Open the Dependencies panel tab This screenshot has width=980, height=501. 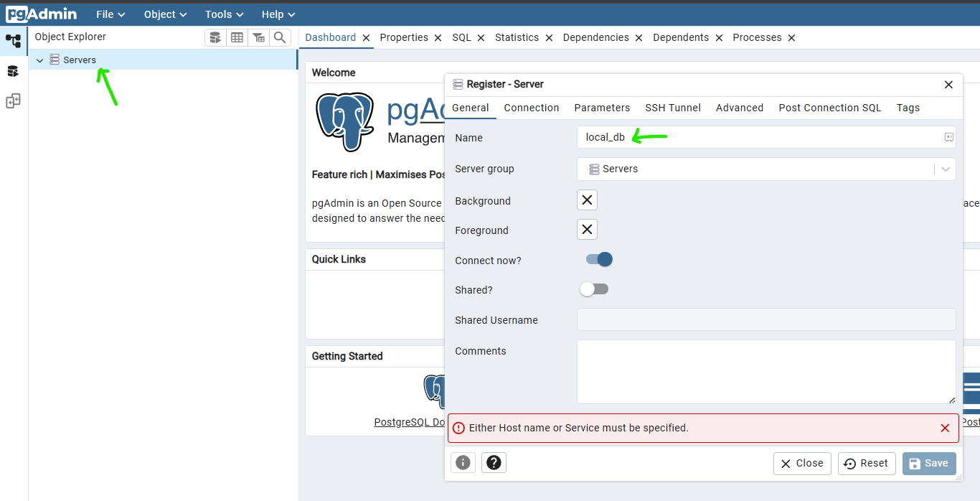[595, 37]
